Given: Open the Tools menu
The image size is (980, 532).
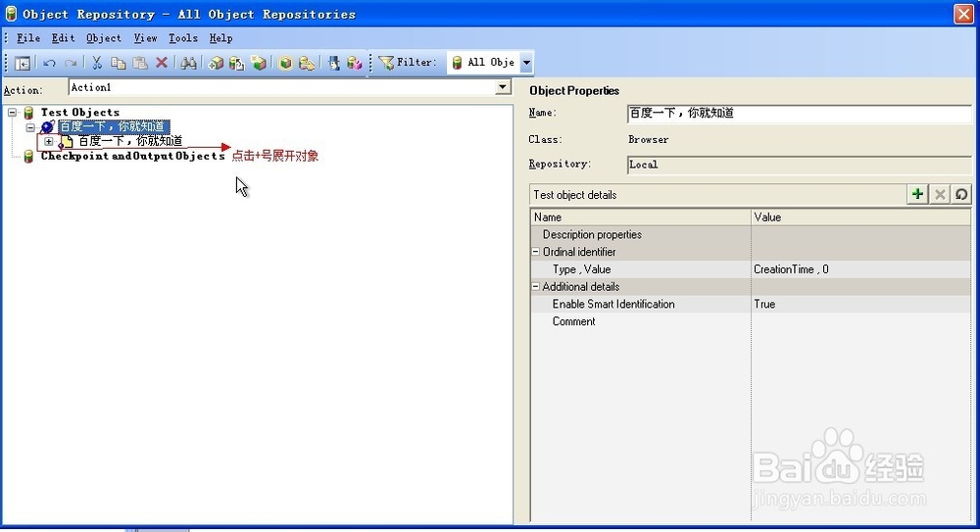Looking at the screenshot, I should click(x=183, y=38).
